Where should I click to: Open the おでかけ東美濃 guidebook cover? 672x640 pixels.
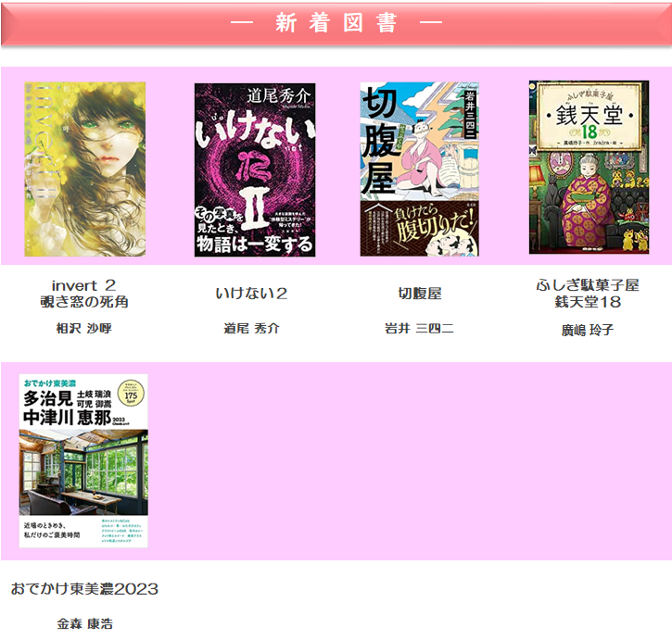click(x=83, y=460)
